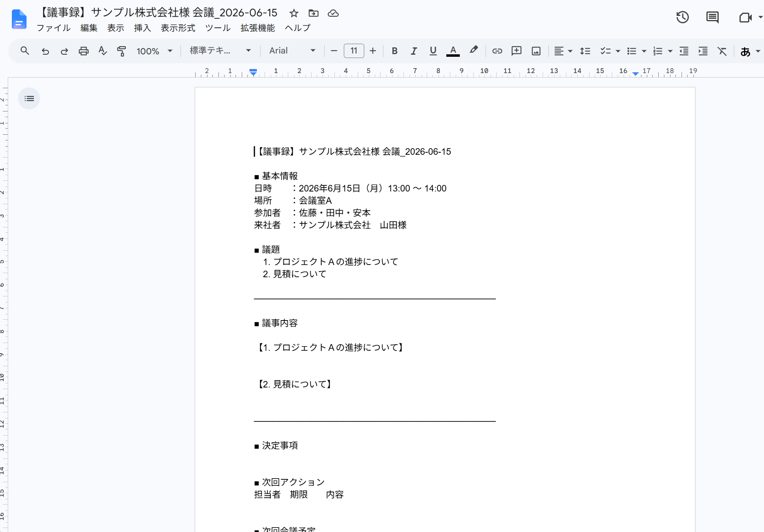
Task: Open highlight color picker
Action: coord(473,50)
